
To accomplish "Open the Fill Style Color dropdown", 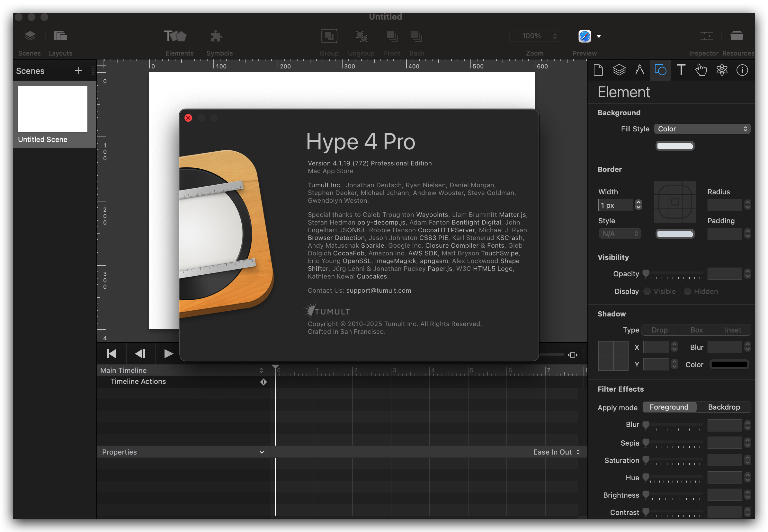I will 702,129.
